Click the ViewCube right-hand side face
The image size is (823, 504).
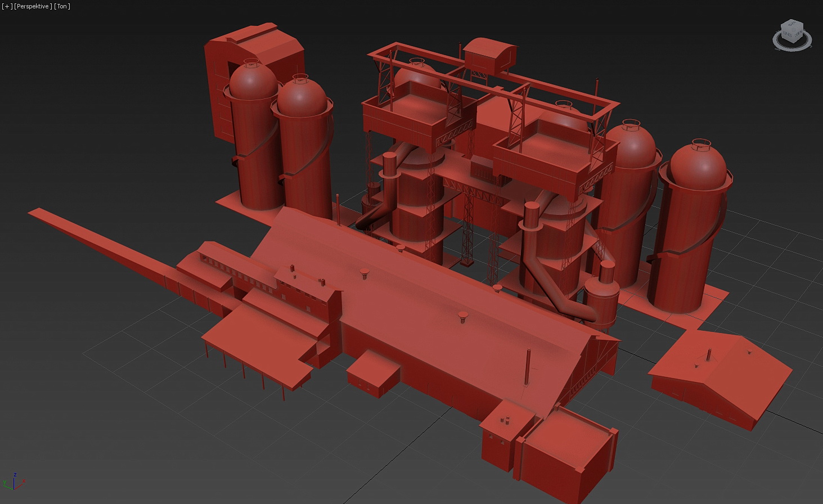(x=799, y=34)
